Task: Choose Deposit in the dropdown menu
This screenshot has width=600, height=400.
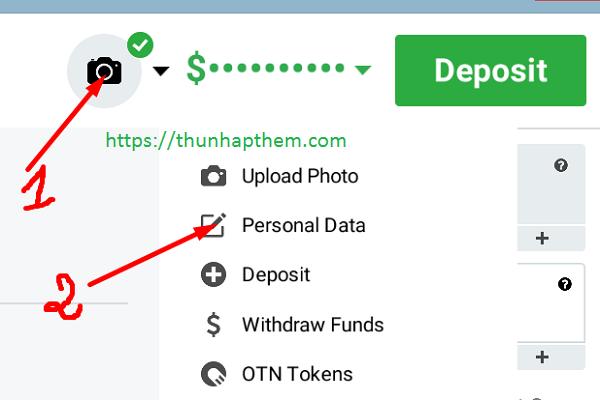Action: [276, 274]
